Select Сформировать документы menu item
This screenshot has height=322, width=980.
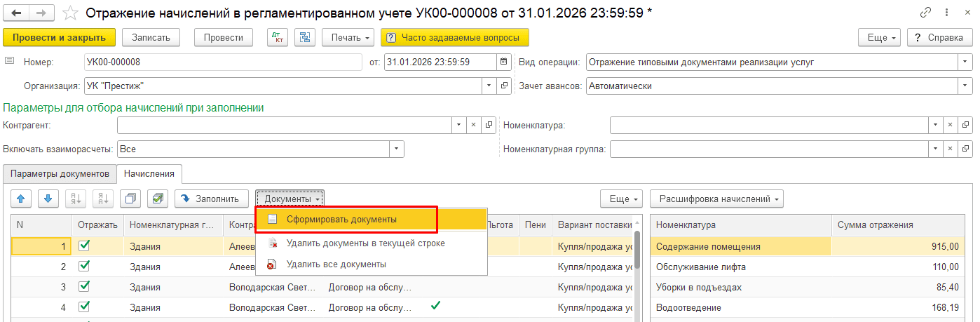tap(341, 220)
